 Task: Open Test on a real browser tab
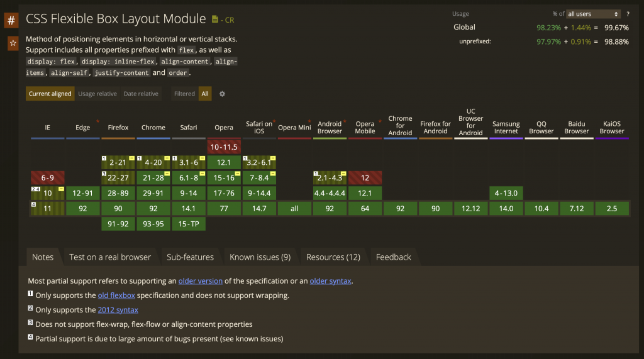coord(110,257)
